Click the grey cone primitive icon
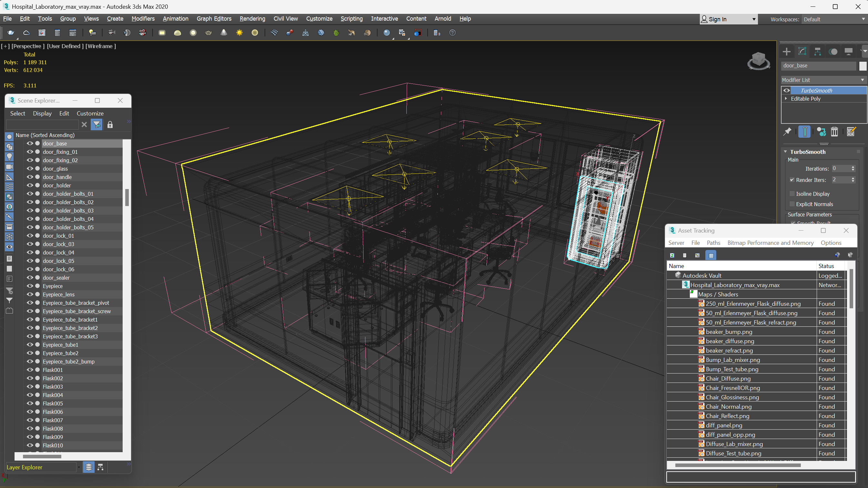This screenshot has height=488, width=868. (224, 33)
